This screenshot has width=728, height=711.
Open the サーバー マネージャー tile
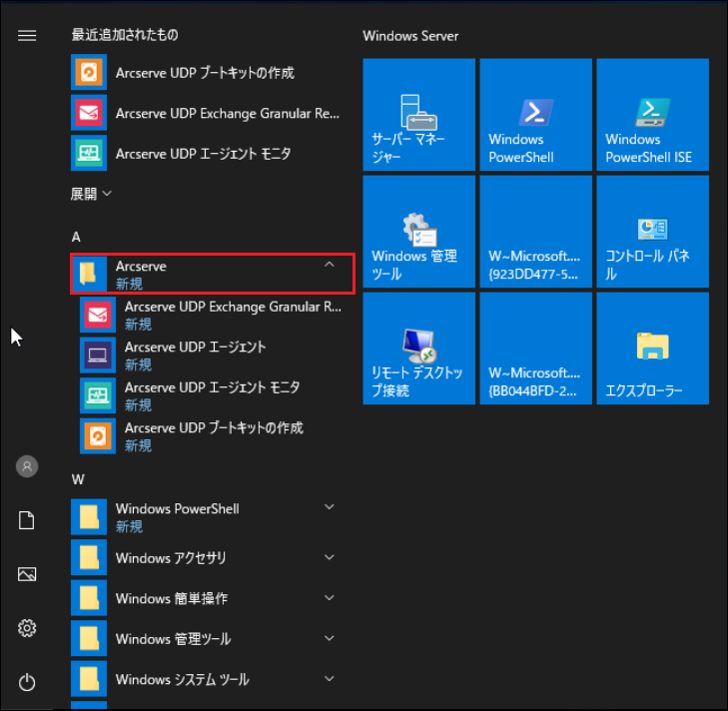pyautogui.click(x=418, y=114)
